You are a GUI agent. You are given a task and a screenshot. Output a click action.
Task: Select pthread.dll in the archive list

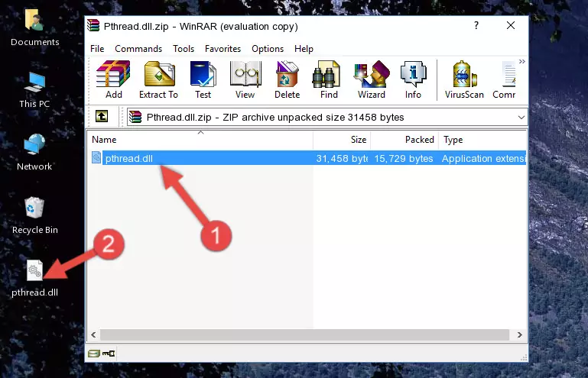click(x=129, y=159)
